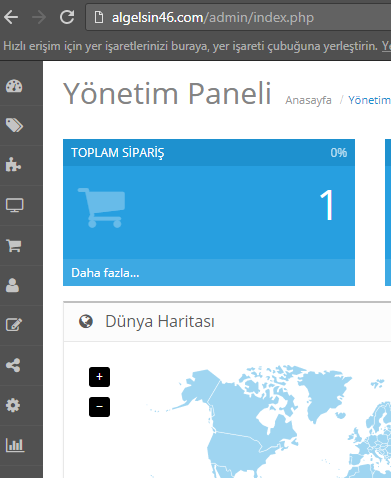Go back in browser history
This screenshot has width=391, height=478.
pos(11,17)
